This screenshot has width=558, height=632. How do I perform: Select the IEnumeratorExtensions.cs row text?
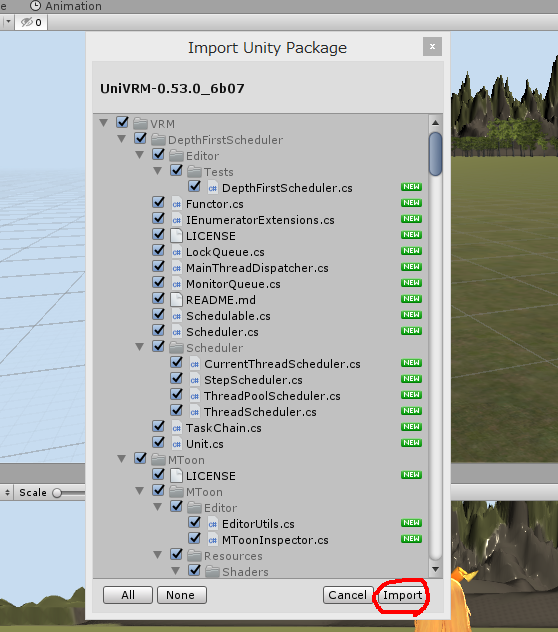[x=260, y=220]
